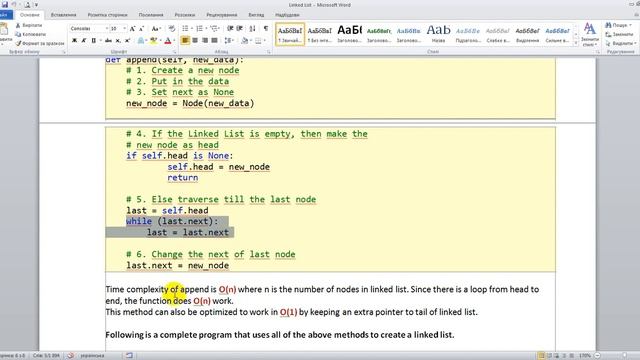Apply text effects to selection
The width and height of the screenshot is (640, 360).
140,40
